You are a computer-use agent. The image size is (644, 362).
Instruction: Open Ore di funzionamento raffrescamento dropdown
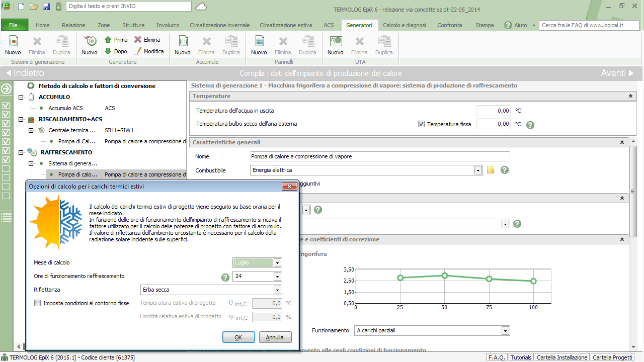click(x=277, y=277)
